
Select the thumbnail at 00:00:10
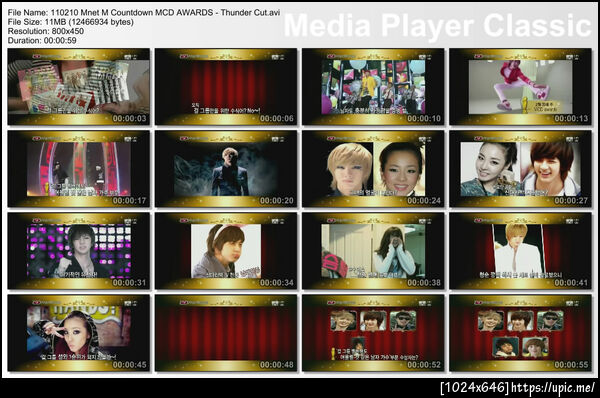[x=373, y=87]
